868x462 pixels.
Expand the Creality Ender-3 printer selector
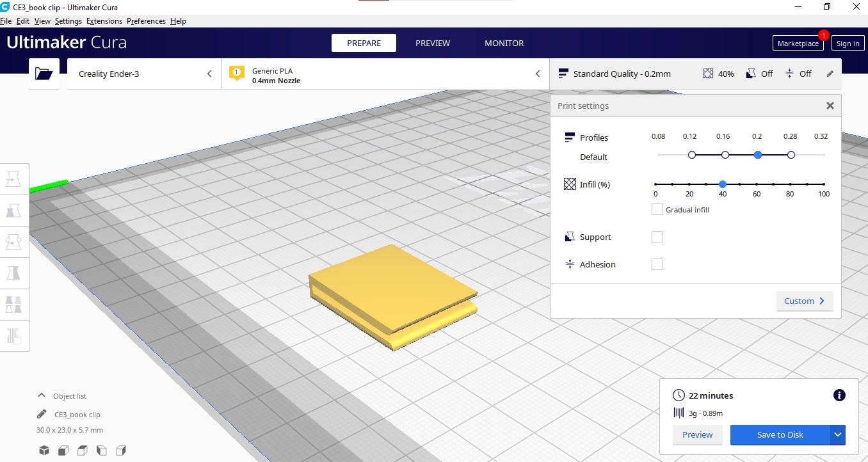click(144, 74)
